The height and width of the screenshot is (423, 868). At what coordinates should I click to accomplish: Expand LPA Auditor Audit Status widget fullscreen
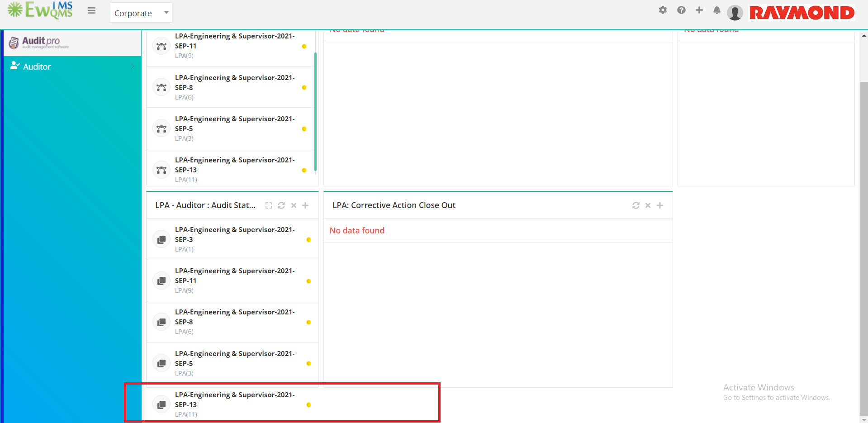[x=269, y=205]
